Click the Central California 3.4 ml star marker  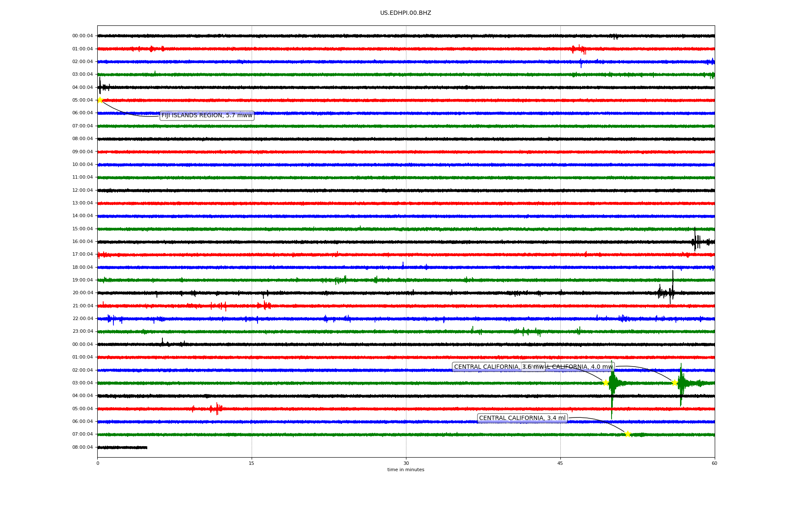[628, 434]
